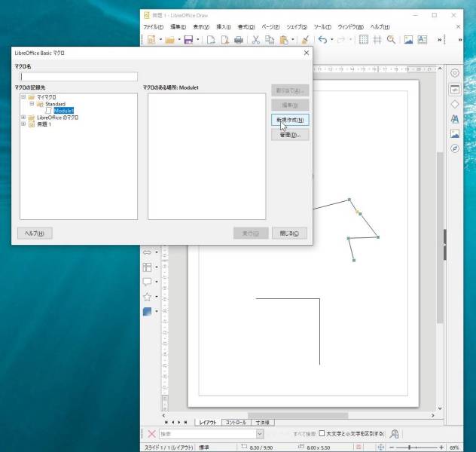Click the Insert text box icon
Screen dimensions: 476x452
point(423,39)
